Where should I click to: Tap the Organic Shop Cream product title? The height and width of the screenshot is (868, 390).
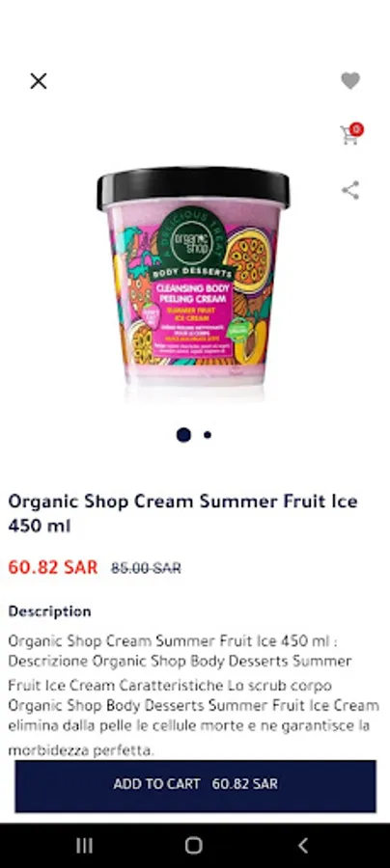pyautogui.click(x=182, y=513)
